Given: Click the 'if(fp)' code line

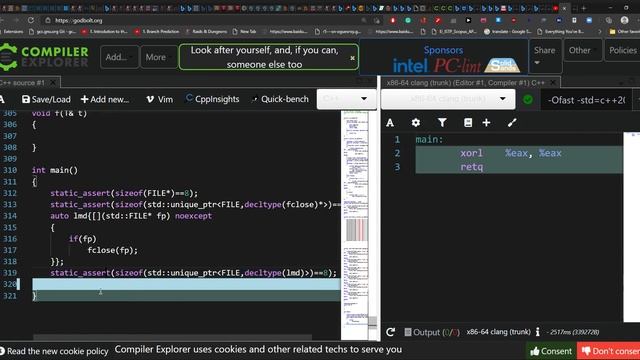Looking at the screenshot, I should pos(83,239).
